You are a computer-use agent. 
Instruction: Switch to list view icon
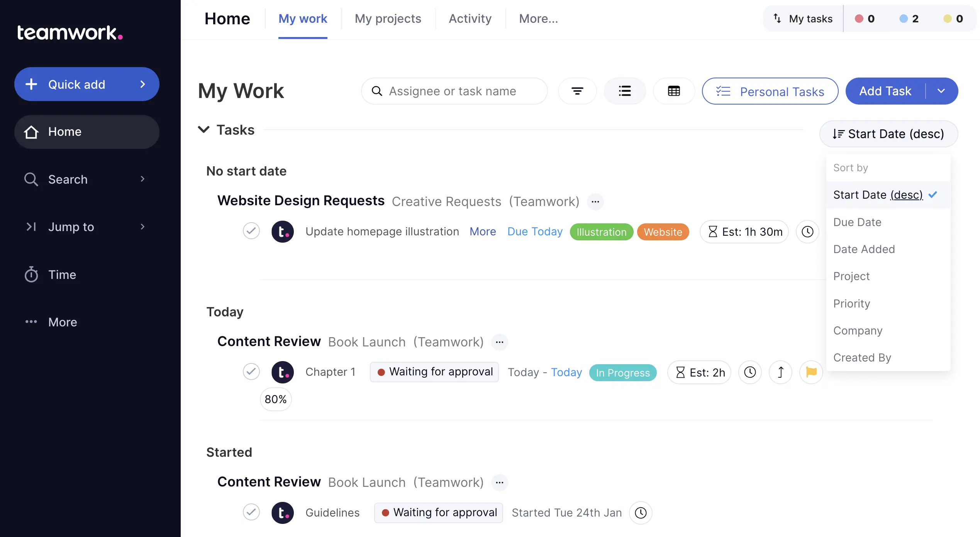625,91
